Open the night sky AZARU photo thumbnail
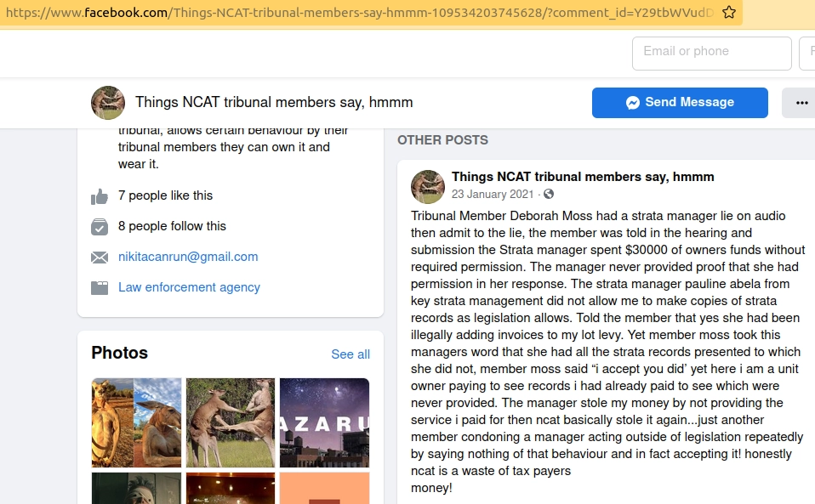The image size is (815, 504). point(324,422)
